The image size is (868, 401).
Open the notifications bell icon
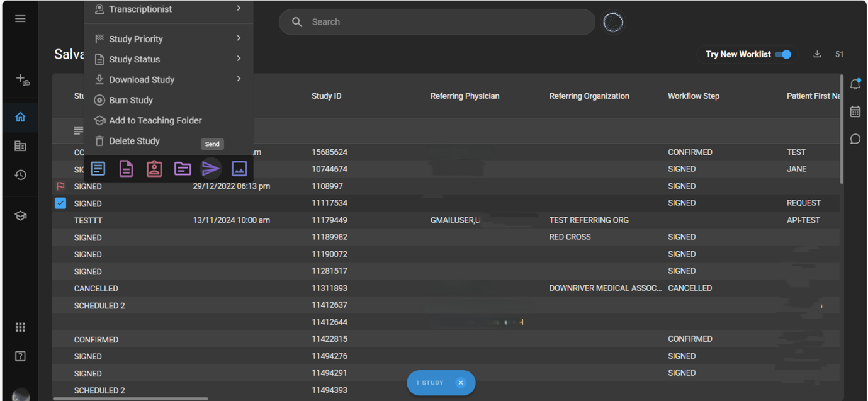click(x=855, y=84)
